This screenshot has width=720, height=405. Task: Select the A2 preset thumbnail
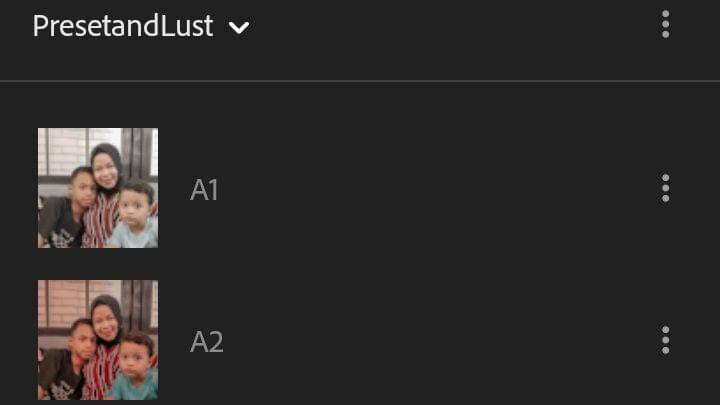[98, 340]
